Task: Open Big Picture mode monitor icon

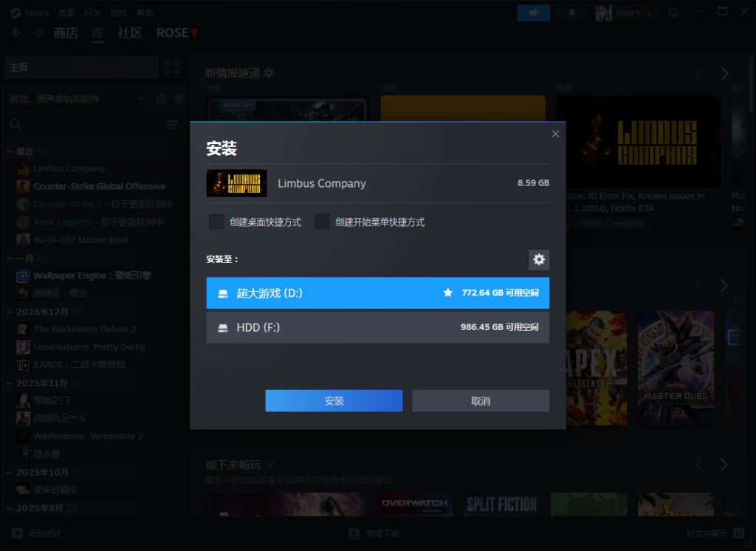Action: point(673,13)
